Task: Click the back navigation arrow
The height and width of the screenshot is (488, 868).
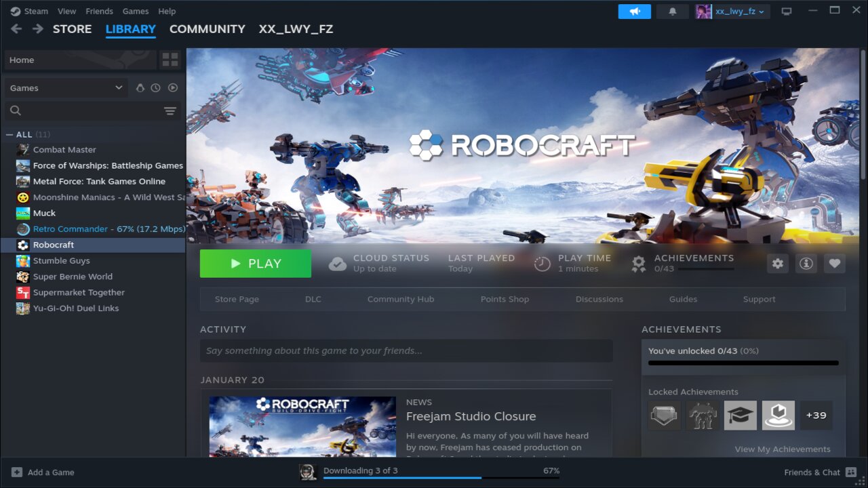Action: pyautogui.click(x=16, y=29)
